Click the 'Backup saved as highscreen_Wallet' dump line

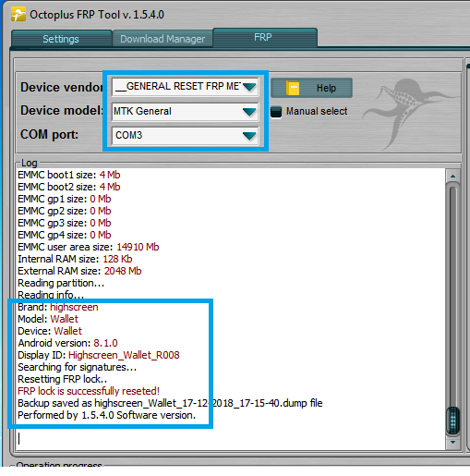click(170, 403)
